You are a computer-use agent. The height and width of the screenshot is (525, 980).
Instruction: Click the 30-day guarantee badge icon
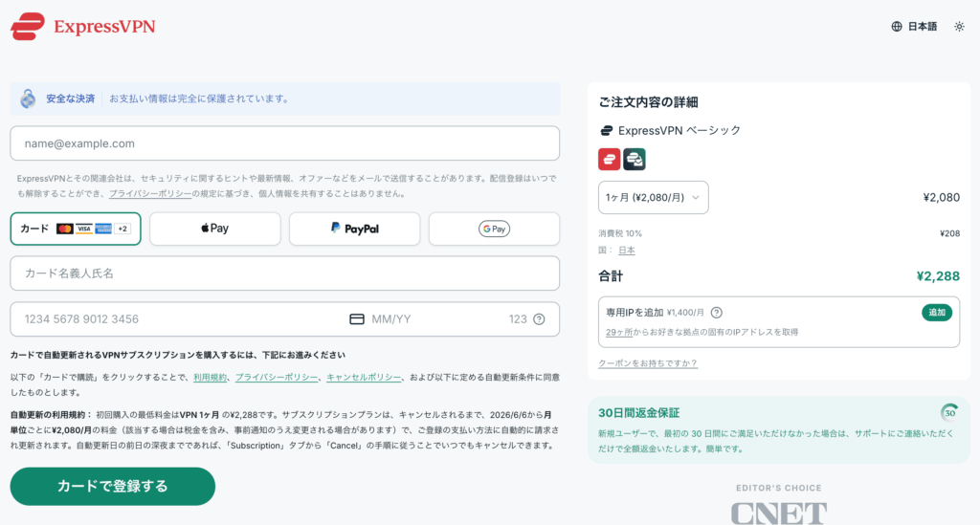(949, 412)
